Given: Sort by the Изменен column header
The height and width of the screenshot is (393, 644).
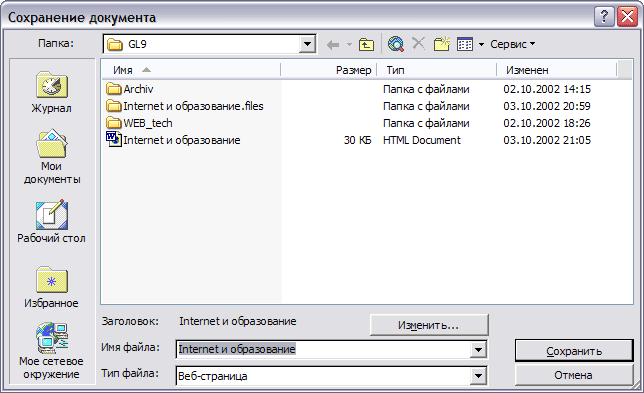Looking at the screenshot, I should [x=557, y=70].
